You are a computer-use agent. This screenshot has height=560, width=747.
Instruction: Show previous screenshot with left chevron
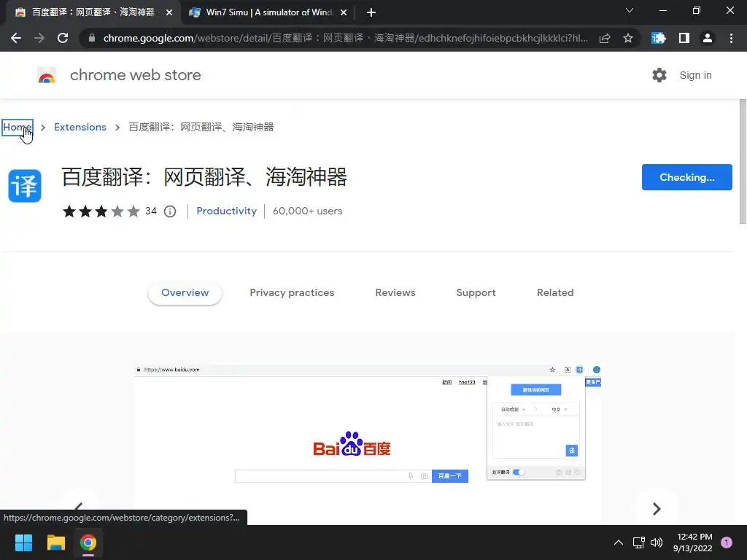(79, 506)
